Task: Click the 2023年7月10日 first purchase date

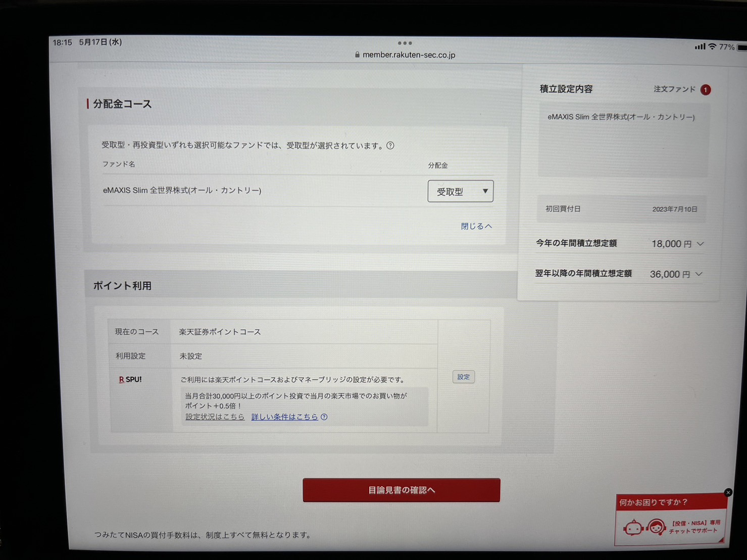Action: pos(674,209)
